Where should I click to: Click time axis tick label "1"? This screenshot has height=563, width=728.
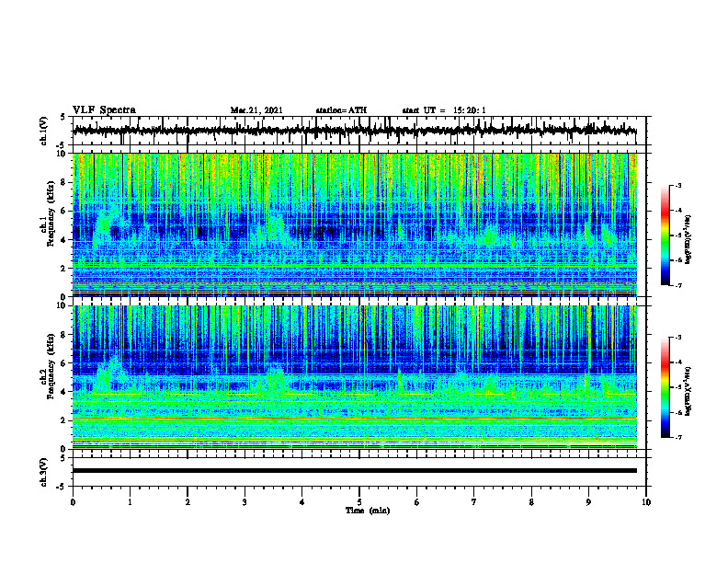130,502
